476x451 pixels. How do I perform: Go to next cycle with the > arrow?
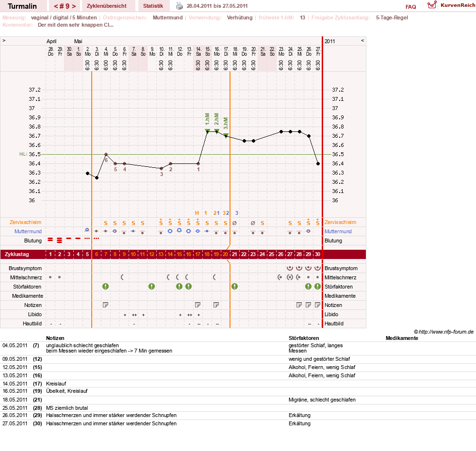74,6
